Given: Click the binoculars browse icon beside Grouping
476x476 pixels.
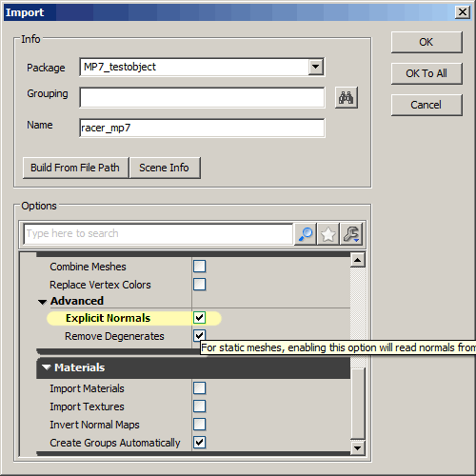Looking at the screenshot, I should (347, 98).
